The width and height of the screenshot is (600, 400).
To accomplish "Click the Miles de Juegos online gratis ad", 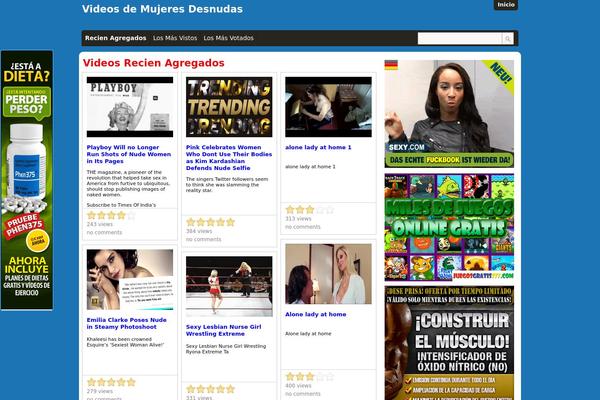I will pyautogui.click(x=449, y=227).
